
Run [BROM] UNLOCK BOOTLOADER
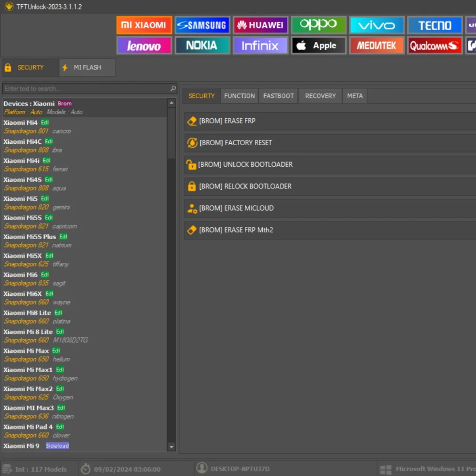point(330,165)
